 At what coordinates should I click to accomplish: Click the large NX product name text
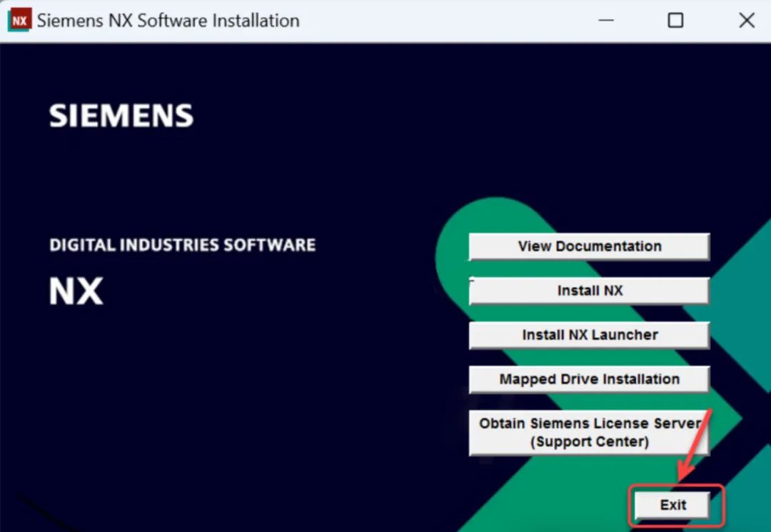(x=76, y=291)
